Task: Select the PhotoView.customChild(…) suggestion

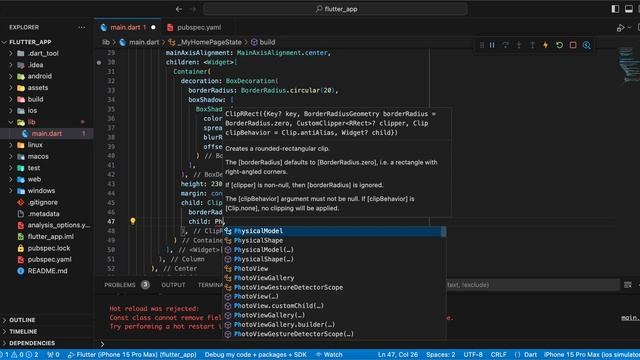Action: 334,306
